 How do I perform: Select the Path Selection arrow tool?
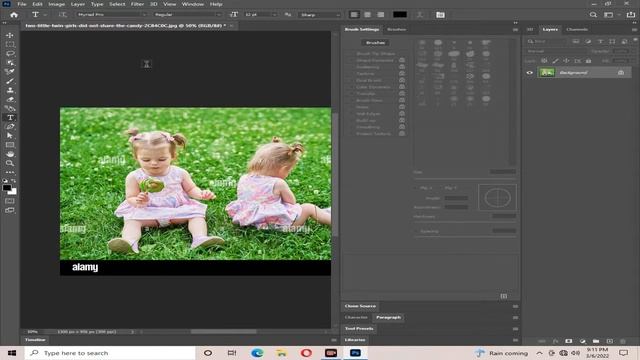click(x=10, y=136)
